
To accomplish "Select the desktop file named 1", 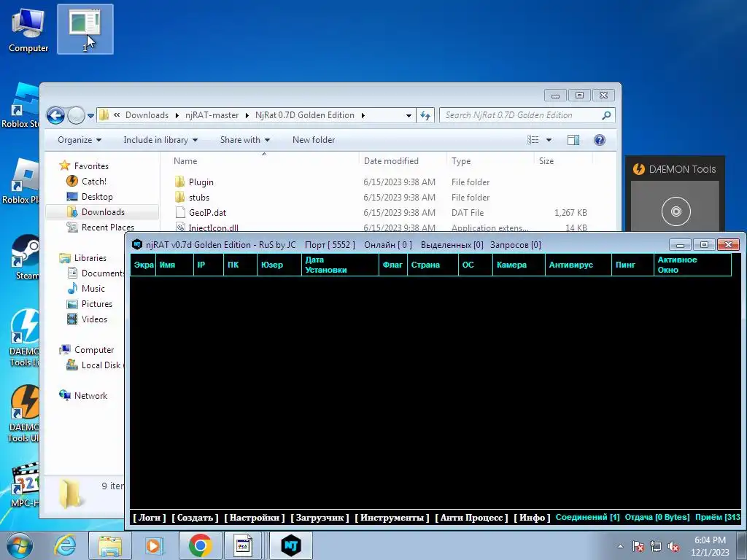I will (x=85, y=28).
